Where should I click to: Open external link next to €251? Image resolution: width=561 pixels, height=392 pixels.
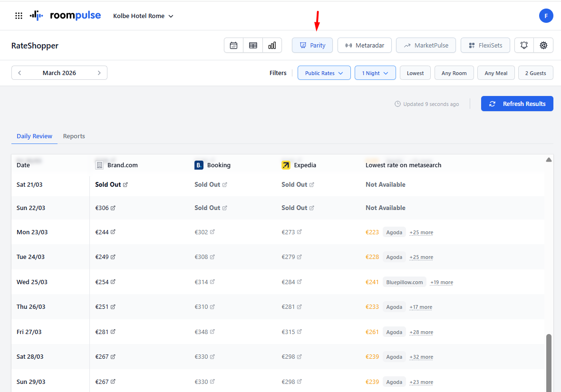point(113,307)
